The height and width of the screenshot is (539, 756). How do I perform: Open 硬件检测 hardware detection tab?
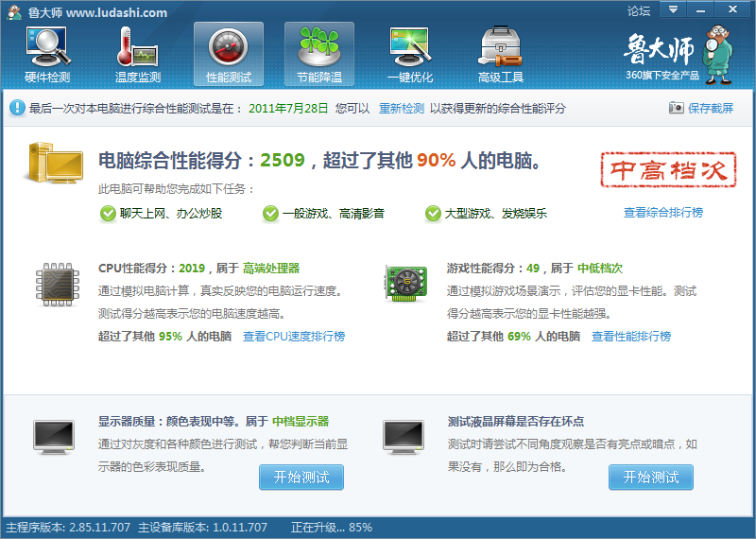(x=47, y=55)
